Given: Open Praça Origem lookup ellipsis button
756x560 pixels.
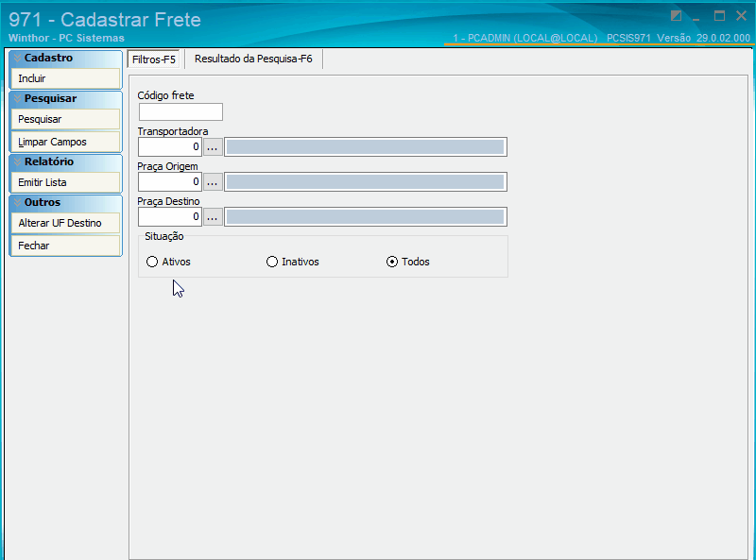Looking at the screenshot, I should (x=213, y=181).
